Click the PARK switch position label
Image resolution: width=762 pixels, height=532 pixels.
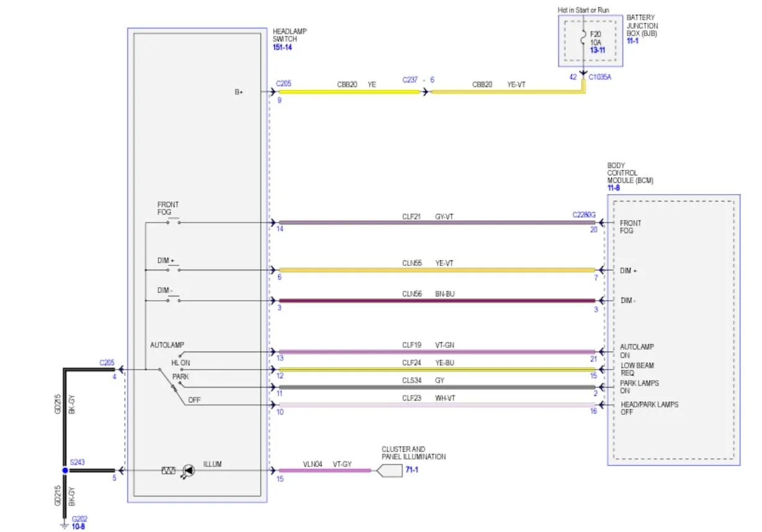(x=181, y=376)
